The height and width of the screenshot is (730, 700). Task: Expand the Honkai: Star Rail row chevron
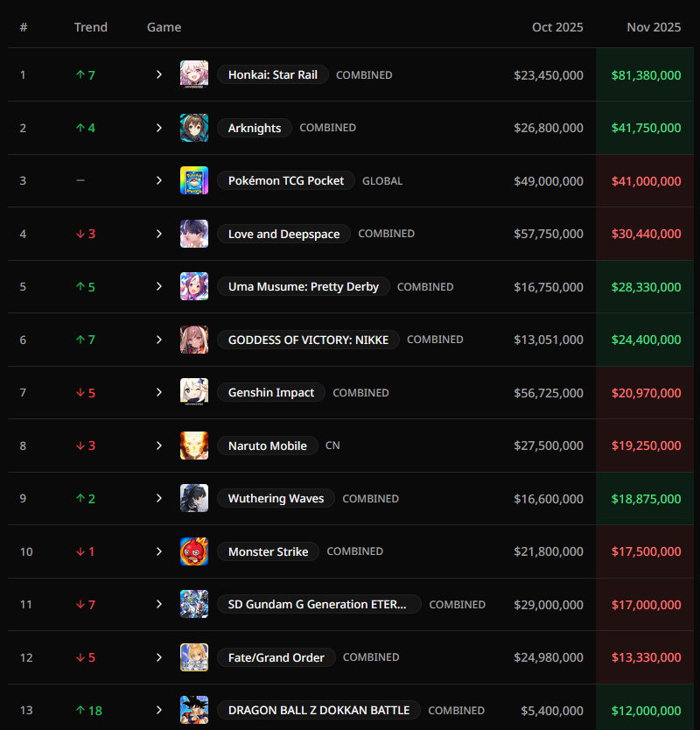coord(159,74)
